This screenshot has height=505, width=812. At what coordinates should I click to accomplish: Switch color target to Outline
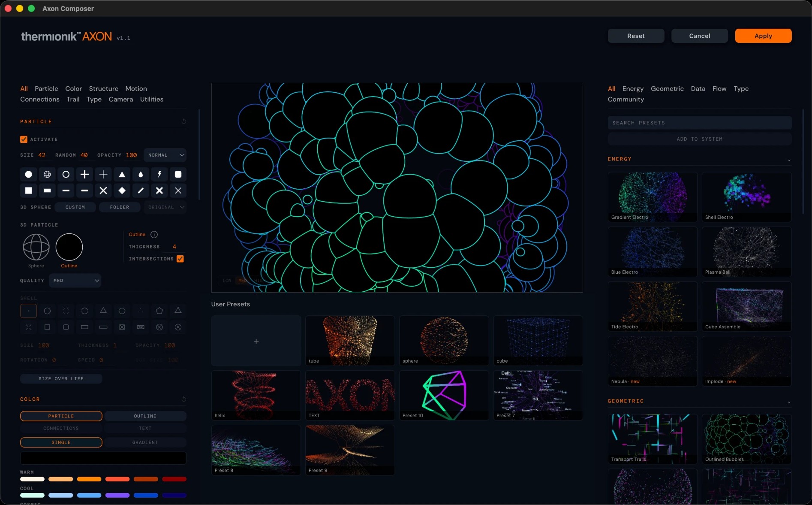145,416
